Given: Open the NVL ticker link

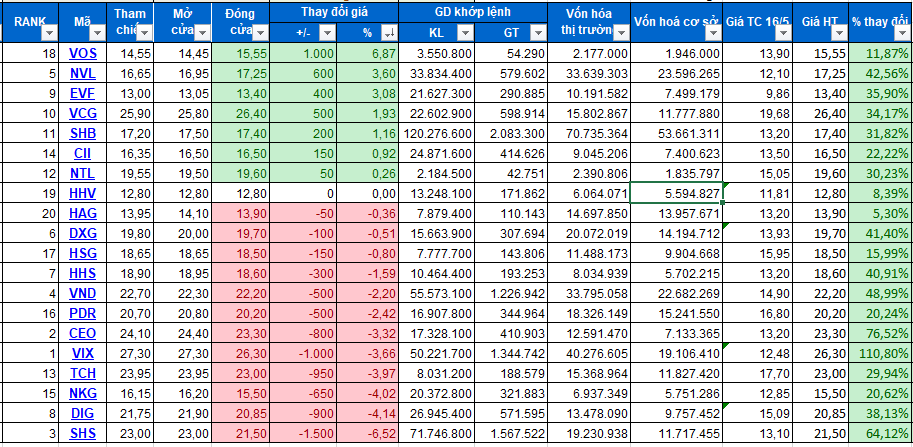Looking at the screenshot, I should tap(83, 74).
